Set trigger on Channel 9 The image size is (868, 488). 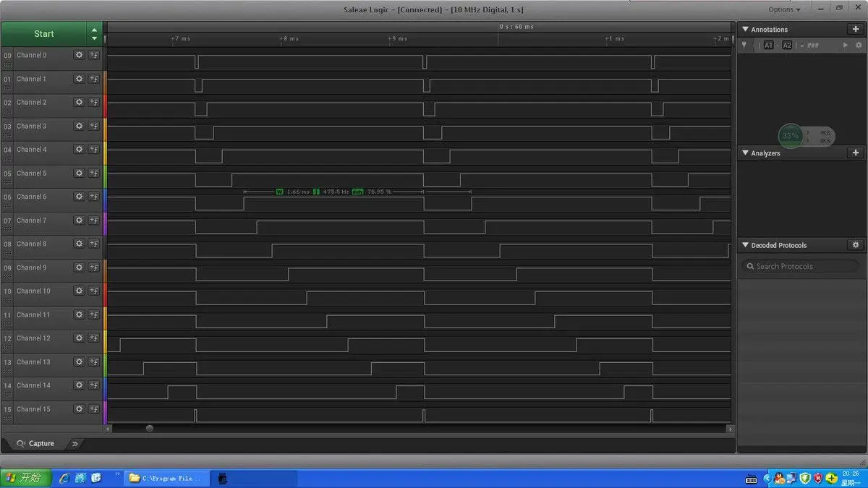point(94,267)
